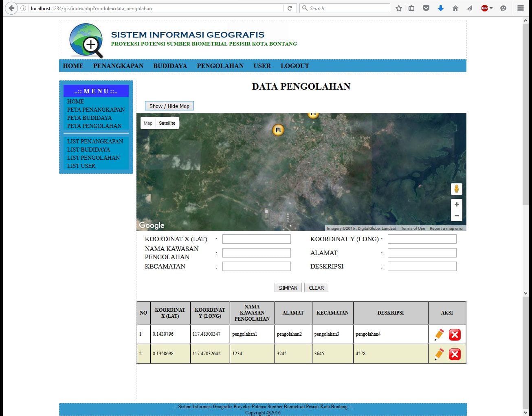
Task: Click the Street View pegman icon
Action: (456, 189)
